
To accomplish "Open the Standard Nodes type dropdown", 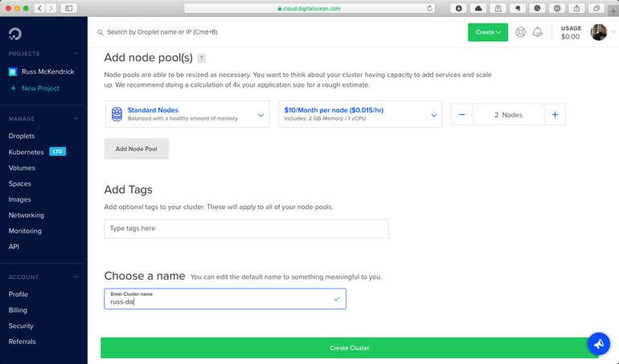I will [187, 114].
